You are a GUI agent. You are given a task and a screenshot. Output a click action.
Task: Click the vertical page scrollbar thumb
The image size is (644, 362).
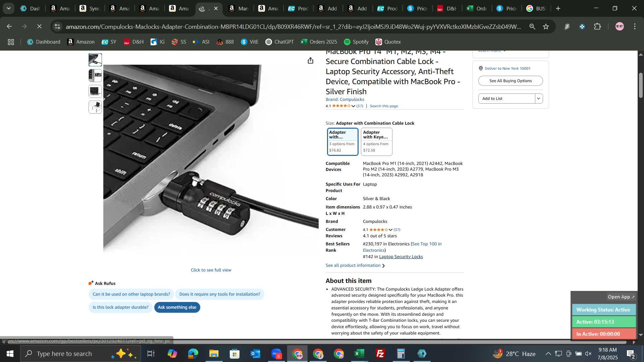[641, 85]
